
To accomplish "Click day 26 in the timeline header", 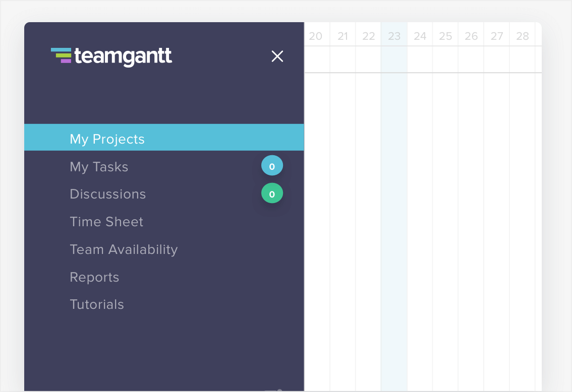I will pyautogui.click(x=471, y=35).
